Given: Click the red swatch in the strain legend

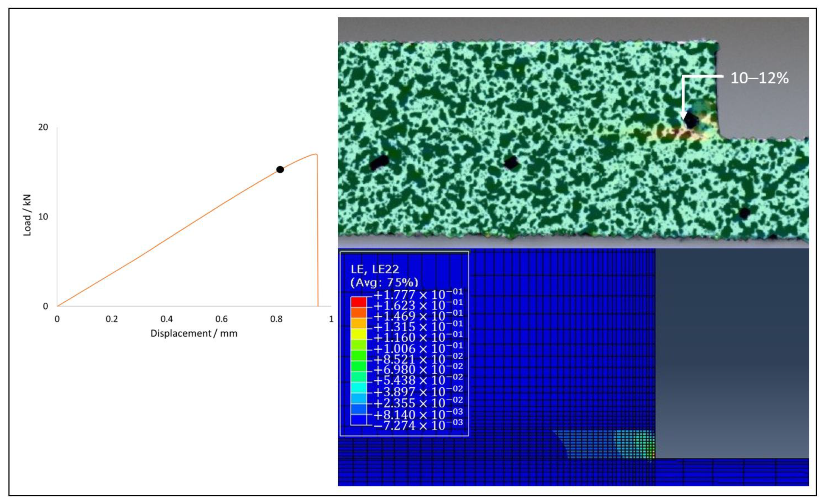Looking at the screenshot, I should pos(358,302).
